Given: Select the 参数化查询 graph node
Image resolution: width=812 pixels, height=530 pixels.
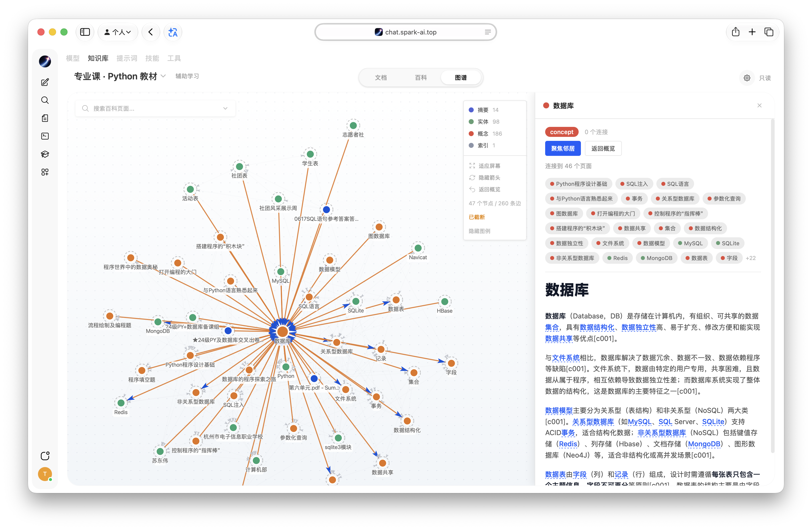Looking at the screenshot, I should (293, 428).
